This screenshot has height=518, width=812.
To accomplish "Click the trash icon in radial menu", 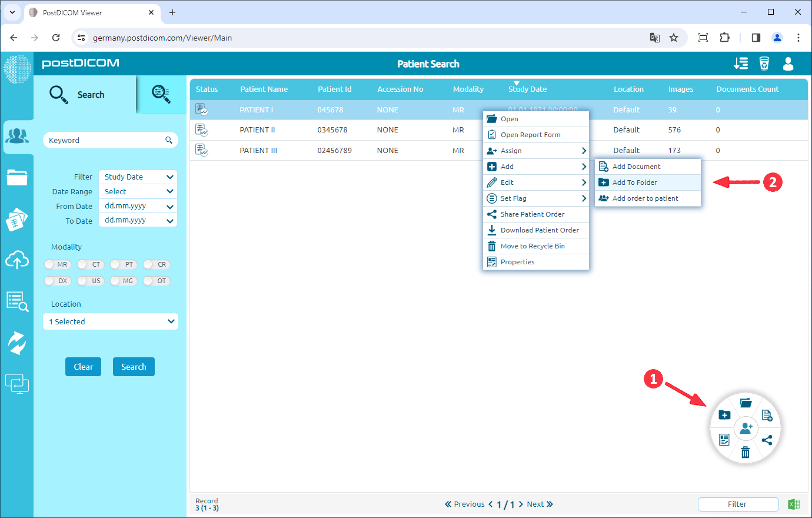I will click(x=745, y=452).
